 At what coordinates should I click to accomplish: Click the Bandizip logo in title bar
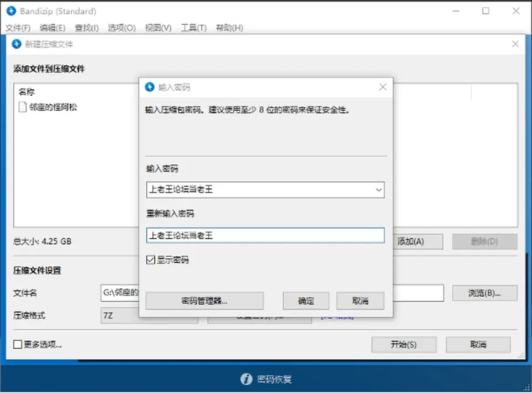(x=11, y=11)
